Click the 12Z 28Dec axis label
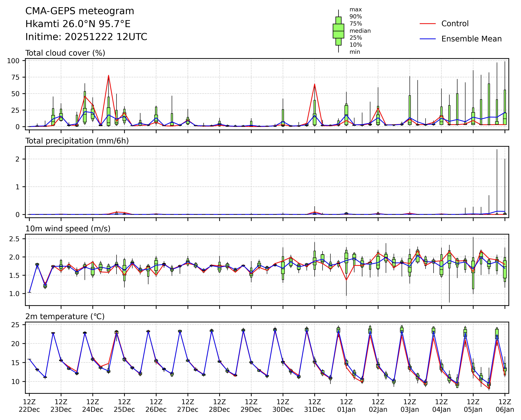 (219, 406)
